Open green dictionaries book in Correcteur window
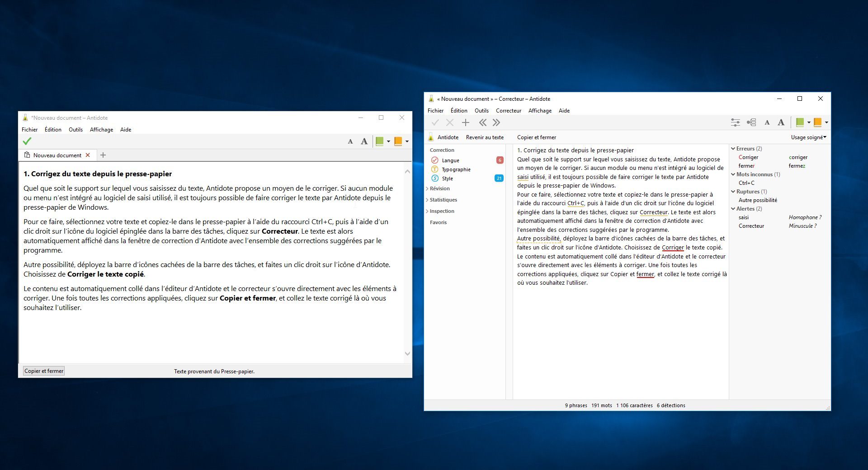 point(800,122)
